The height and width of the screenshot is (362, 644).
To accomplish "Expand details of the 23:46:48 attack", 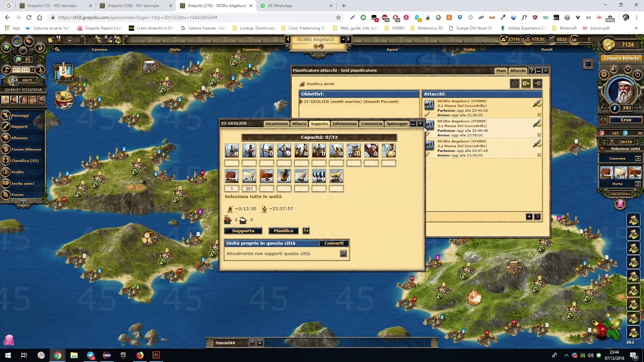I will [539, 135].
